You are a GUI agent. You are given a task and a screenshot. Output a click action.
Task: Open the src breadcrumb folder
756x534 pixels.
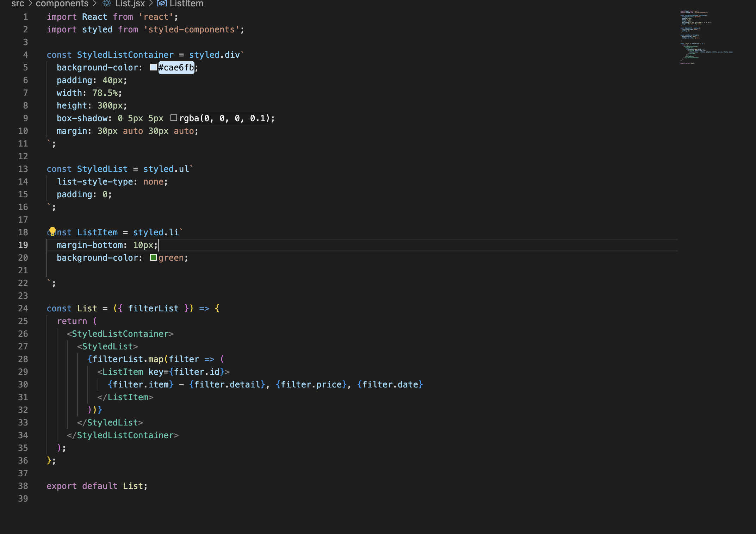point(18,4)
